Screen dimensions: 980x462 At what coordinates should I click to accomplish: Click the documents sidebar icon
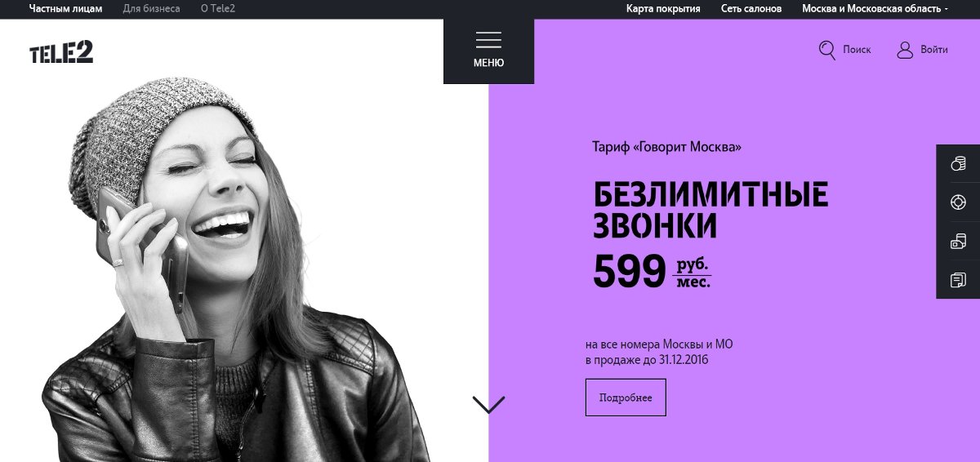(958, 281)
